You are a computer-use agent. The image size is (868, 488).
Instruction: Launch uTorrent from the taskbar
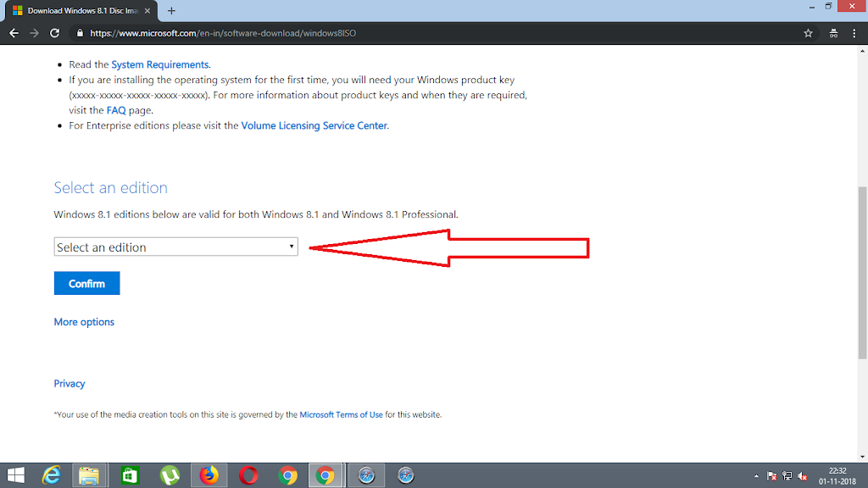click(x=170, y=475)
